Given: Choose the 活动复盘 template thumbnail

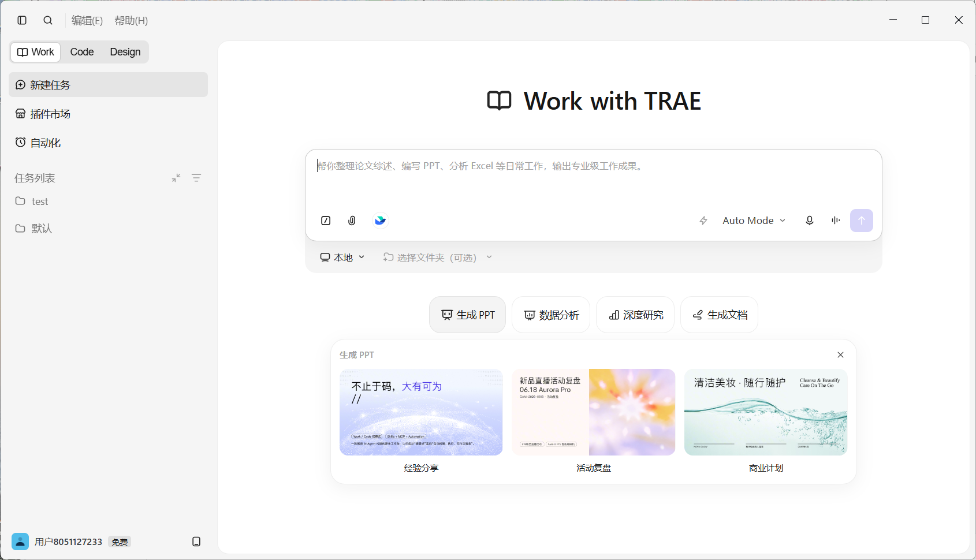Looking at the screenshot, I should [594, 412].
